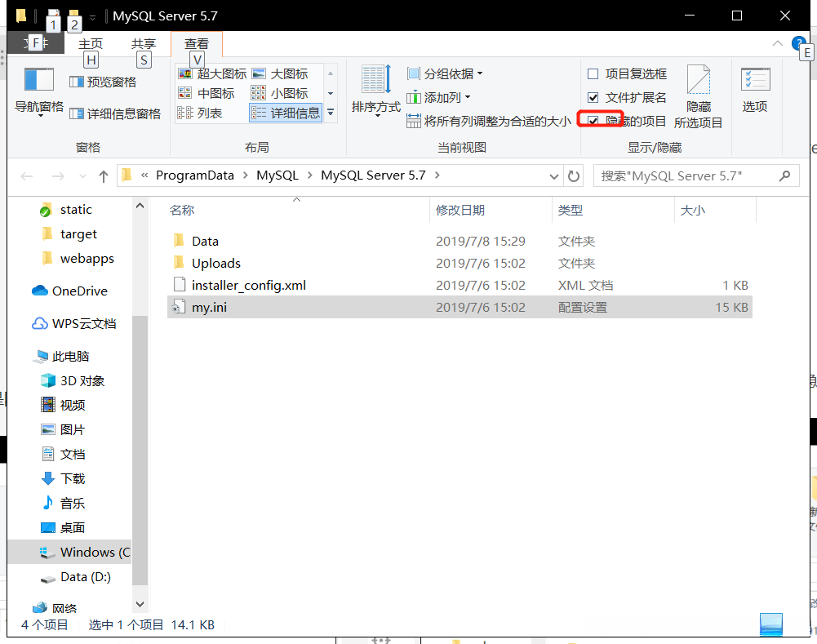
Task: Open 选项 folder options
Action: pyautogui.click(x=755, y=89)
